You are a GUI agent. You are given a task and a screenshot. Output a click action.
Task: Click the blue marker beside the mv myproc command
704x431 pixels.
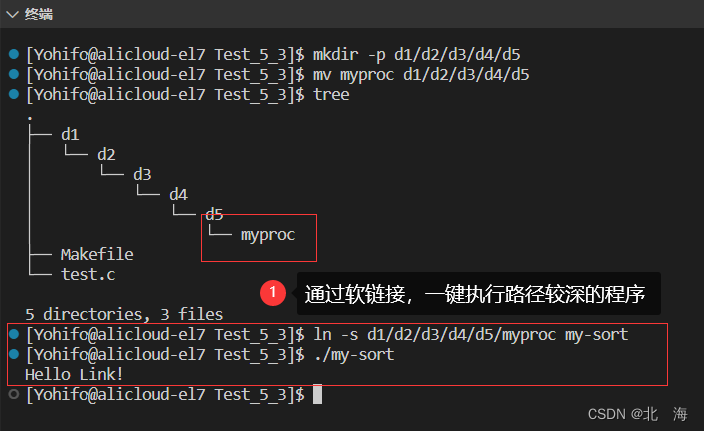[x=12, y=74]
